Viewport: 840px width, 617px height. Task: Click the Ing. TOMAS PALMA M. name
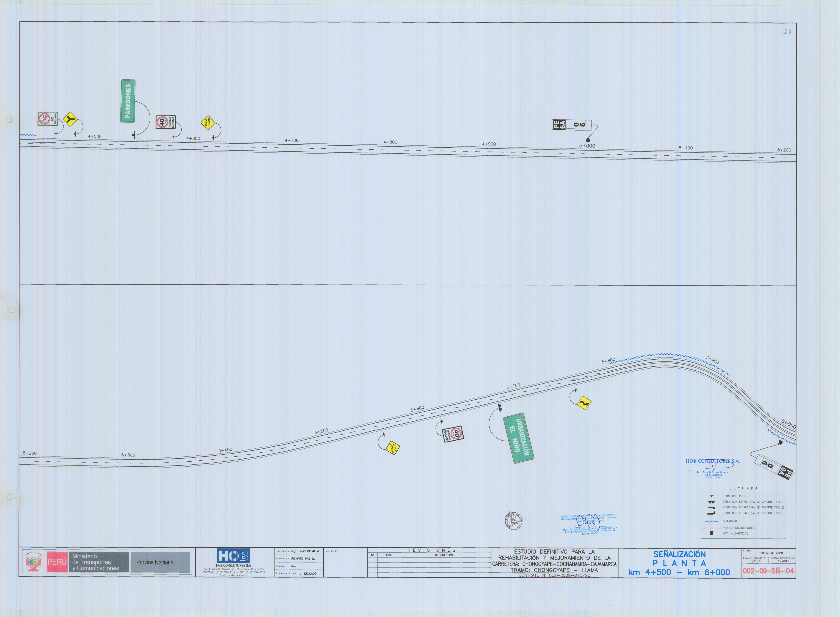coord(305,551)
